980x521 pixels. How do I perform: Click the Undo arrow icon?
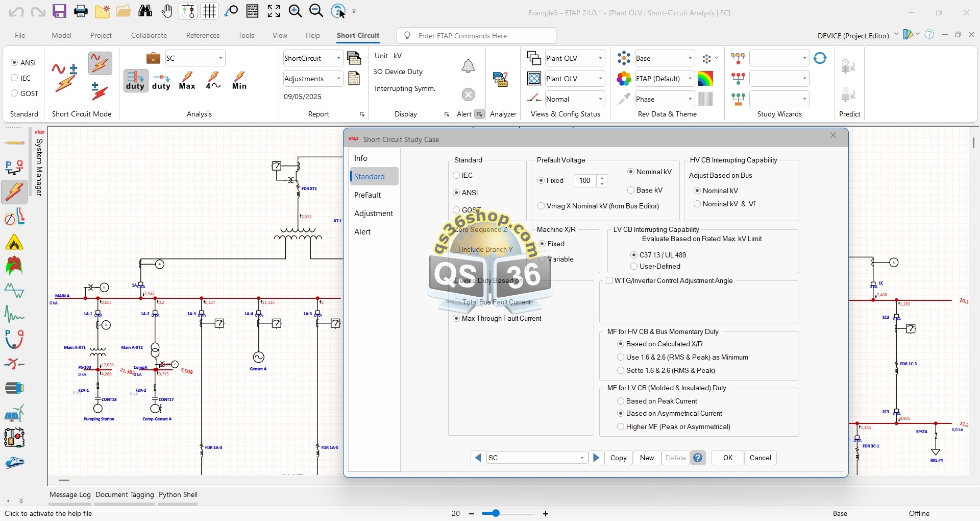[17, 12]
